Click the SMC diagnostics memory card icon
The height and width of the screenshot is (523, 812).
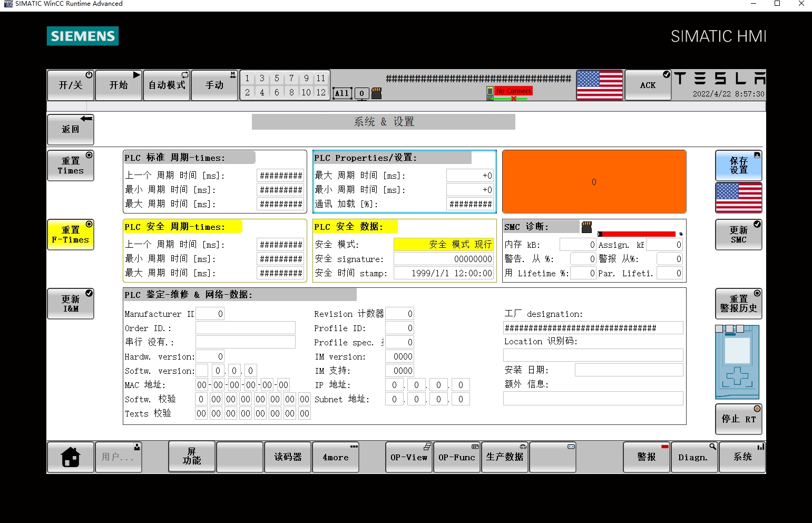[x=586, y=227]
